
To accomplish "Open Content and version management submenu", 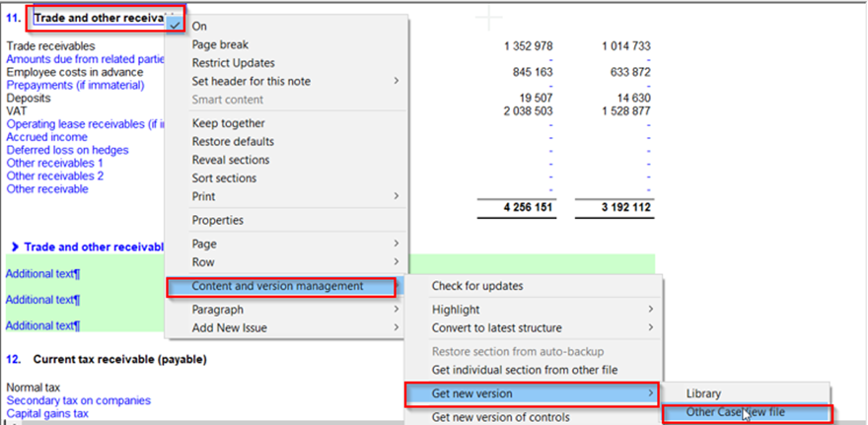I will coord(280,286).
